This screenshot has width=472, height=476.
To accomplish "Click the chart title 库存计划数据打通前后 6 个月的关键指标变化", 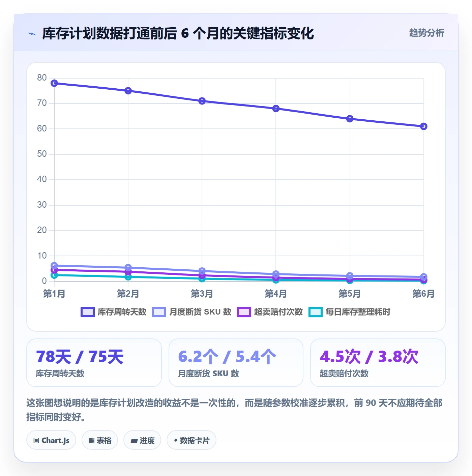I will tap(178, 33).
